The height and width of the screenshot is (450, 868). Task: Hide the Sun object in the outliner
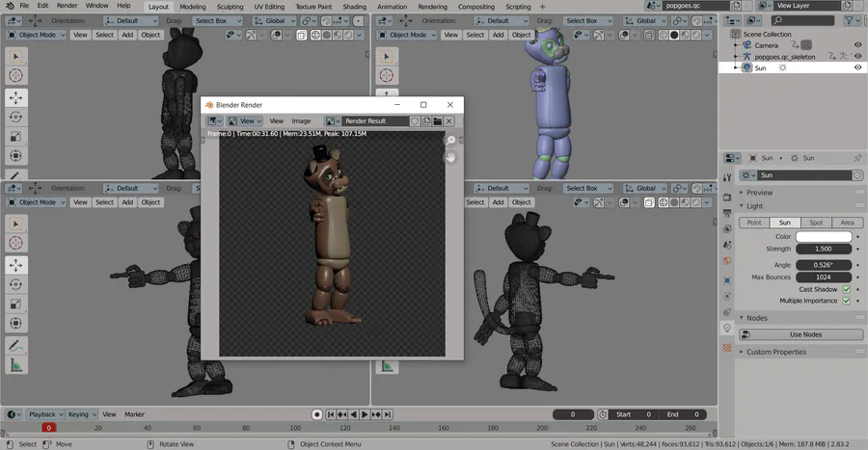[857, 67]
